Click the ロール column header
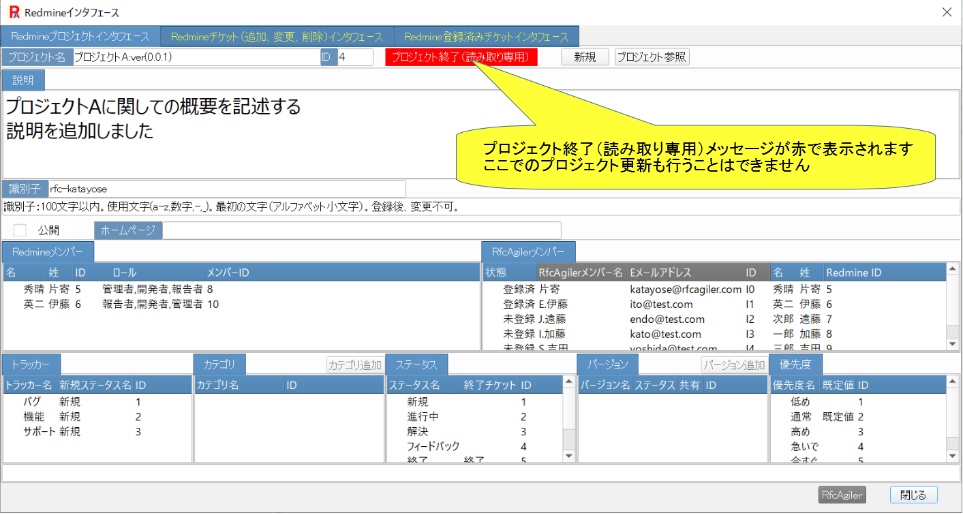This screenshot has height=515, width=963. [125, 272]
